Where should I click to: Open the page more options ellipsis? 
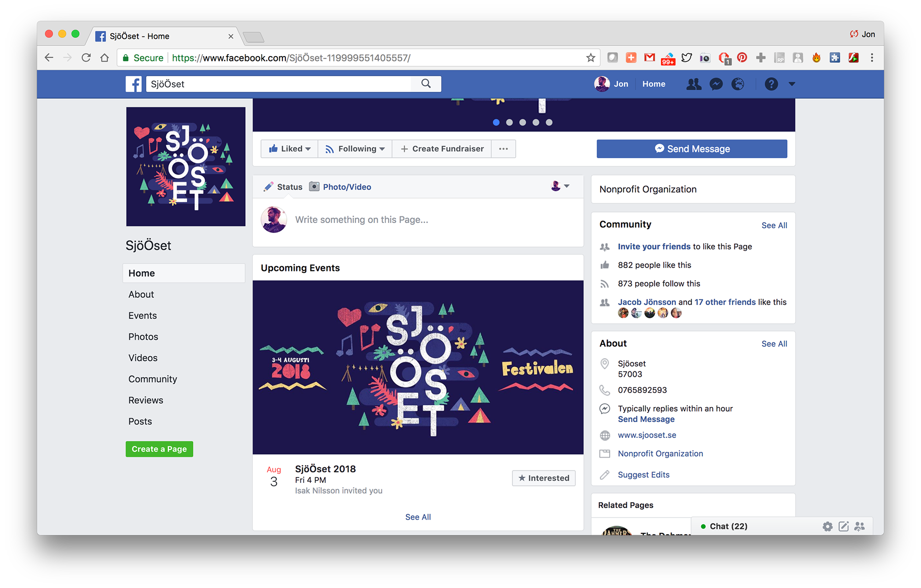503,149
